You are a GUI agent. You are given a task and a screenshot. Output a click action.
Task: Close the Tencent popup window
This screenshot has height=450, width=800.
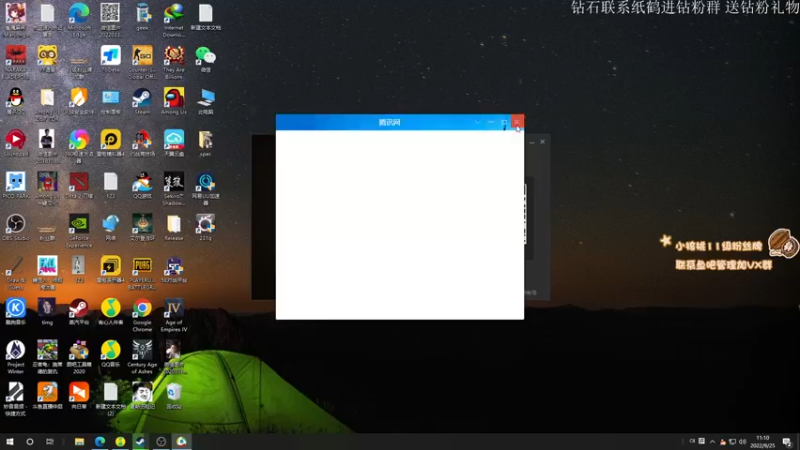(517, 122)
